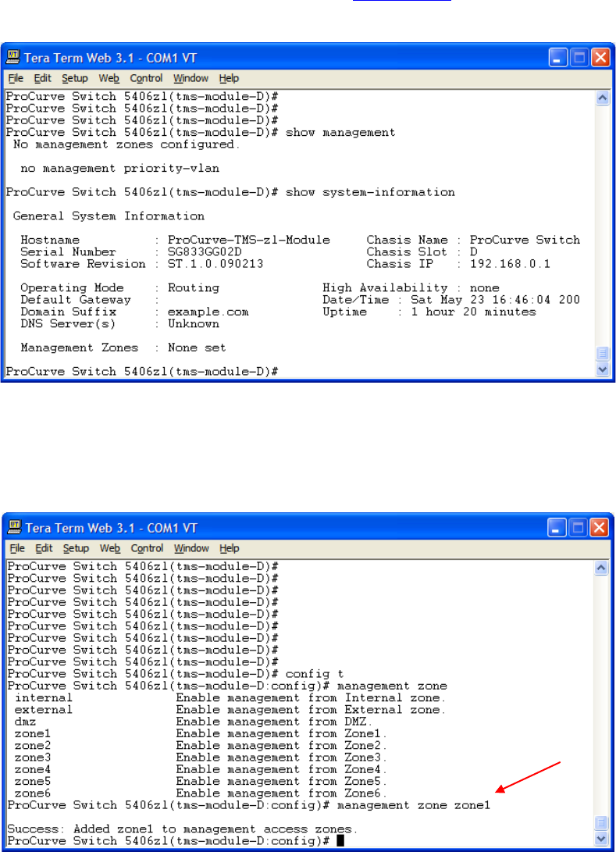Click 'zone3' option in zone list
The height and width of the screenshot is (852, 616).
[33, 758]
